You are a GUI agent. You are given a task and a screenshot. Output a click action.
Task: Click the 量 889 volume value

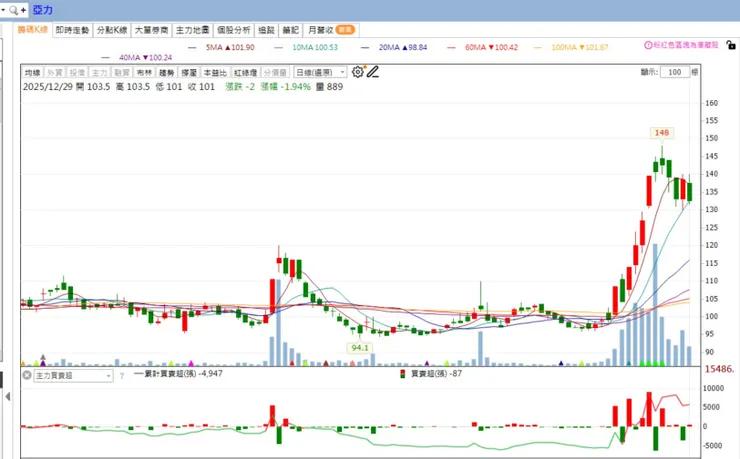pyautogui.click(x=329, y=87)
